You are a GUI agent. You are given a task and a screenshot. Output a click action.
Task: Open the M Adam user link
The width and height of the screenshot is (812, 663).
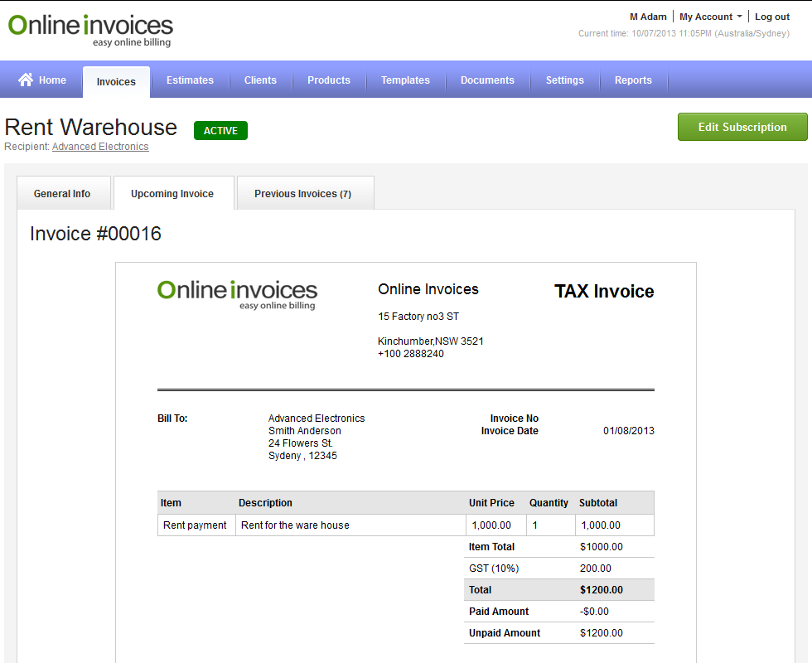(x=648, y=17)
